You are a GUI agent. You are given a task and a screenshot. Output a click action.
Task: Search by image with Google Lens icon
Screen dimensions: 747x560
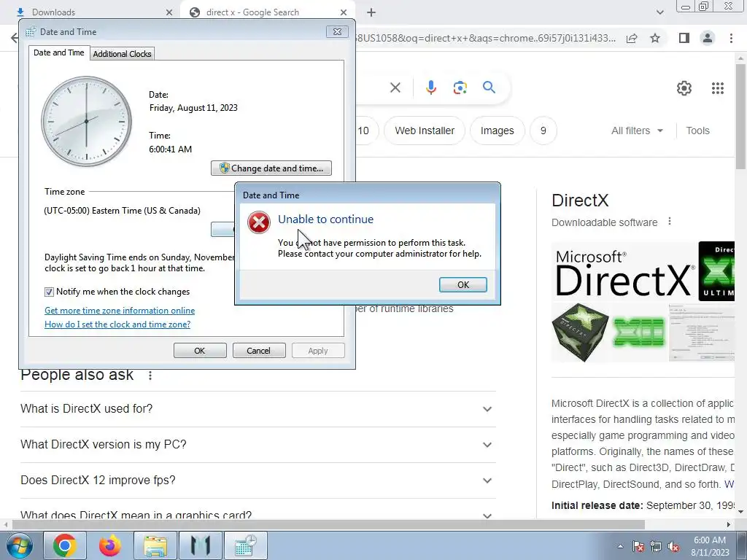click(x=460, y=87)
